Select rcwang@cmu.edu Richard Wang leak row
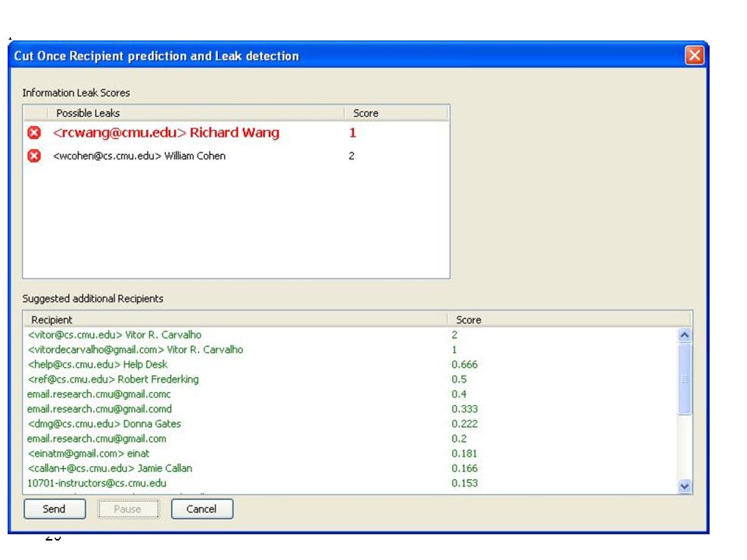This screenshot has width=747, height=560. pyautogui.click(x=235, y=132)
